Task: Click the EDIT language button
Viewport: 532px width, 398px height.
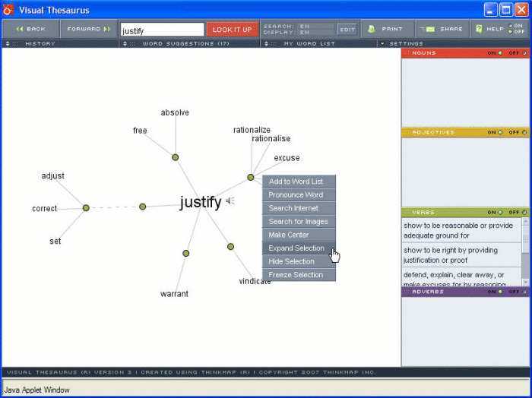Action: coord(347,30)
